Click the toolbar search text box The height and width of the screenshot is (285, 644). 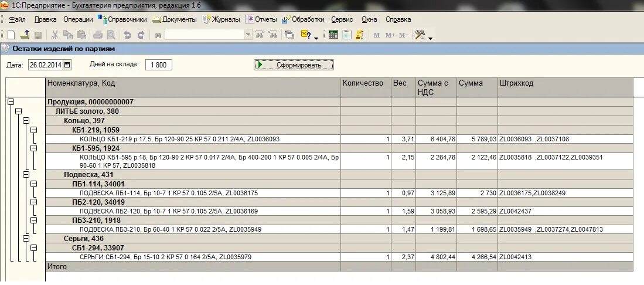(x=205, y=35)
